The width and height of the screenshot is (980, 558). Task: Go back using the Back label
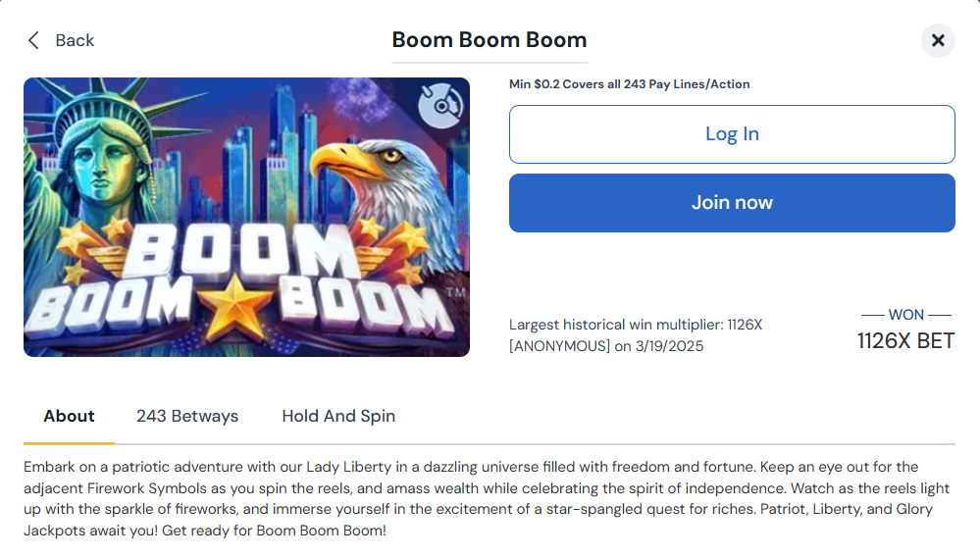[75, 40]
